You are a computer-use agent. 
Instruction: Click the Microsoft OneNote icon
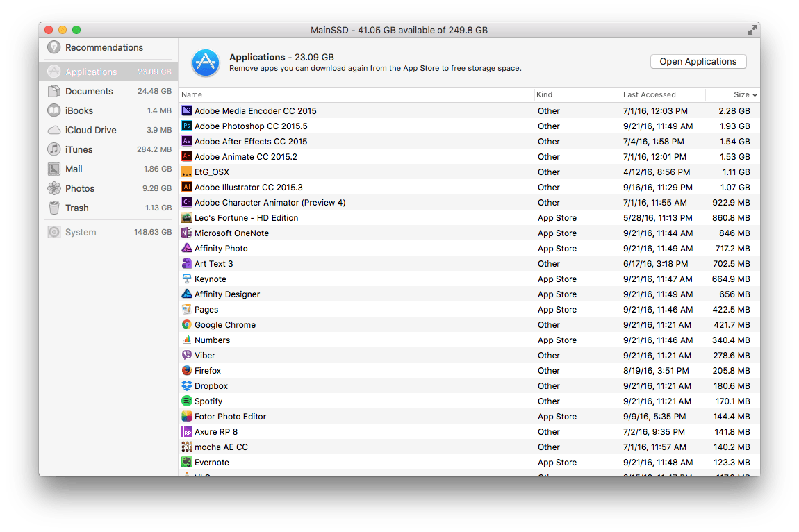[x=186, y=233]
